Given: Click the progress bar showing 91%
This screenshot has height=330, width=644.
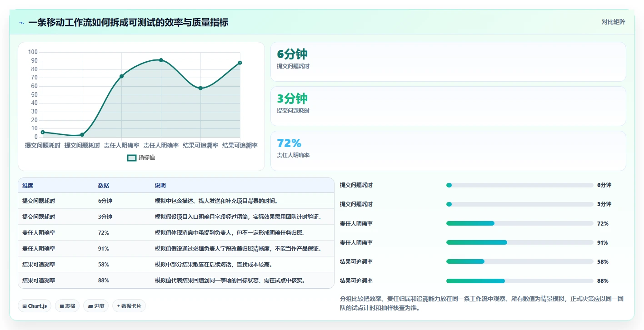Looking at the screenshot, I should (520, 242).
